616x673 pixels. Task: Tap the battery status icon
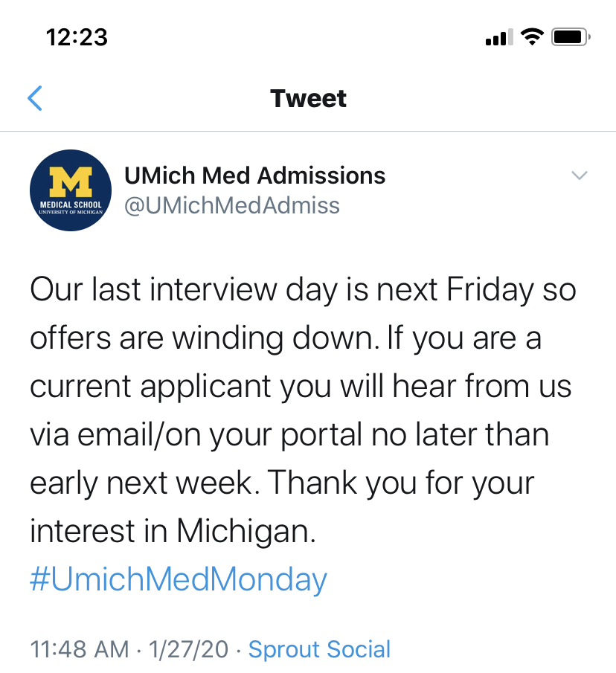click(x=571, y=37)
